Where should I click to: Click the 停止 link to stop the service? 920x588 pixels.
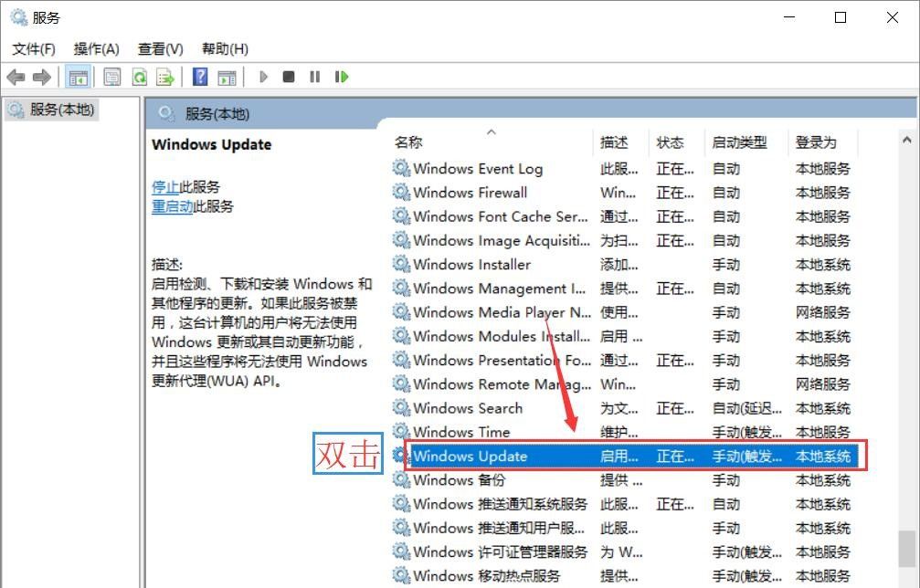click(x=165, y=187)
